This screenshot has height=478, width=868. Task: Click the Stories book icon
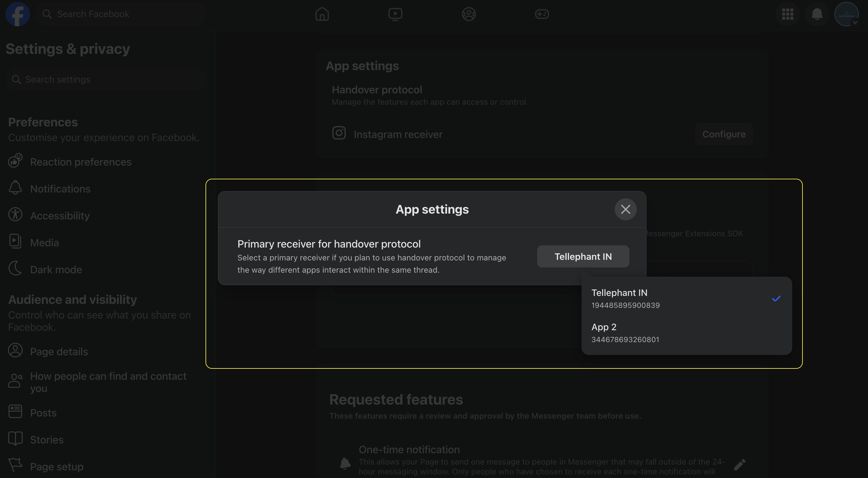(x=15, y=439)
